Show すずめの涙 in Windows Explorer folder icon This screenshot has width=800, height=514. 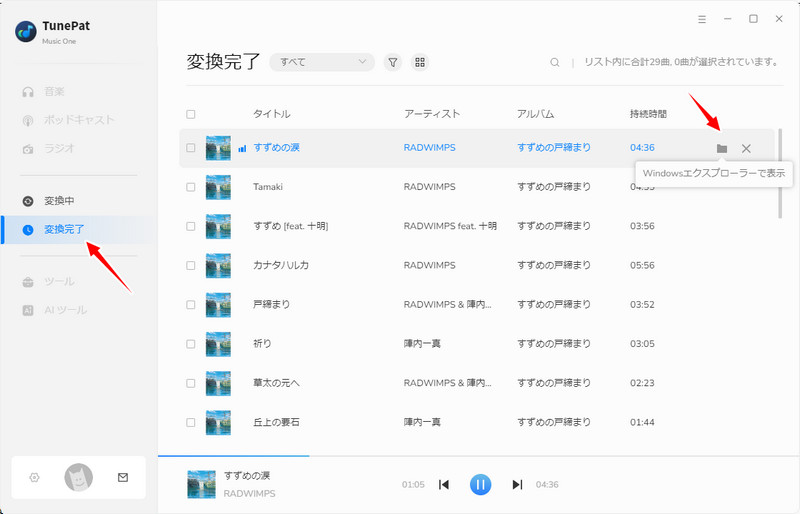721,149
